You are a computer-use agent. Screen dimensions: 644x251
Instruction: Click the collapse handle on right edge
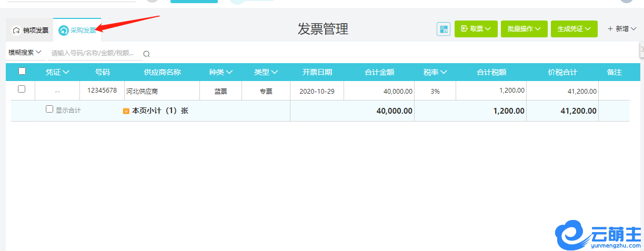(x=641, y=49)
